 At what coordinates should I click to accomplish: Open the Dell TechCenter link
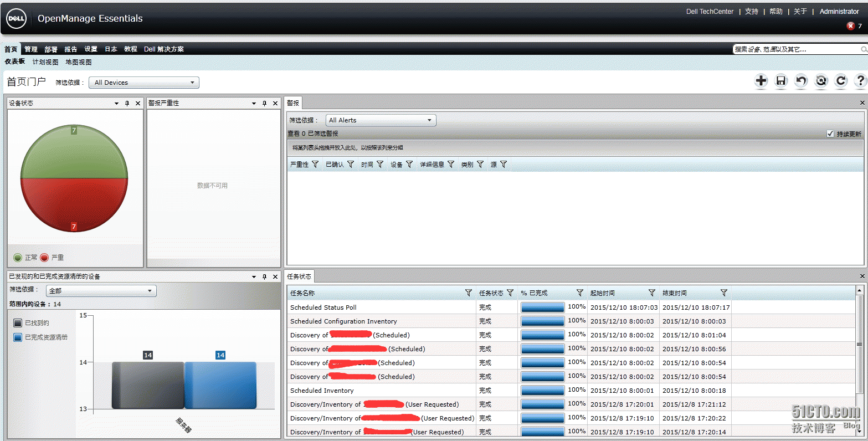710,12
